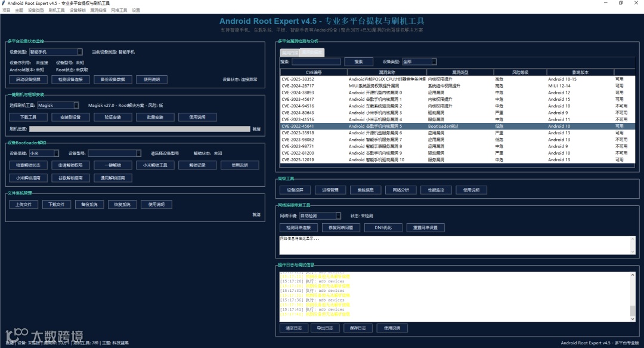Click the 检查解锁状态 button
Viewport: 644px width, 348px height.
pos(29,165)
